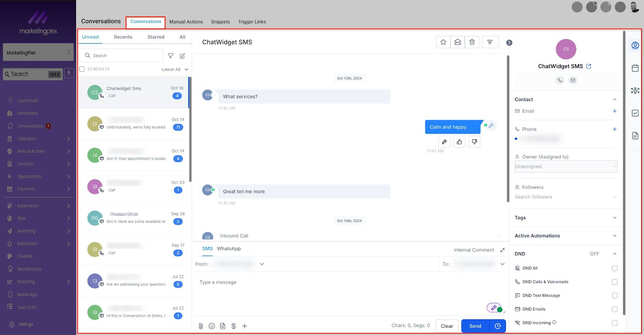Enable DND Emails checkbox
This screenshot has height=335, width=644.
tap(615, 309)
